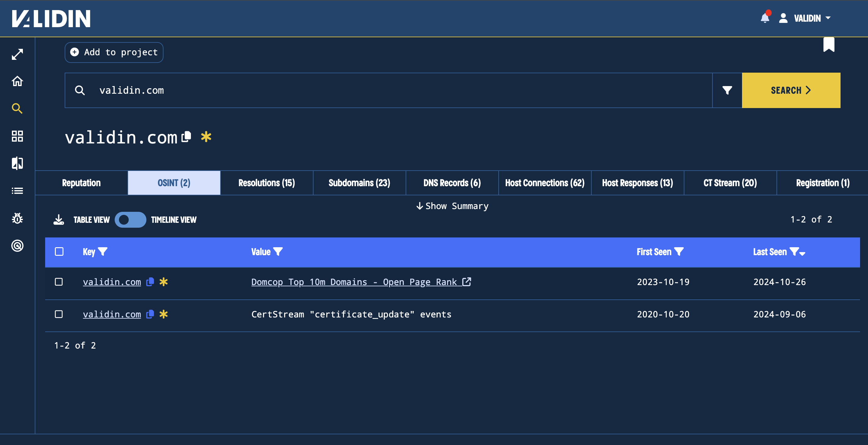Viewport: 868px width, 445px height.
Task: Toggle between table and timeline view
Action: point(130,220)
